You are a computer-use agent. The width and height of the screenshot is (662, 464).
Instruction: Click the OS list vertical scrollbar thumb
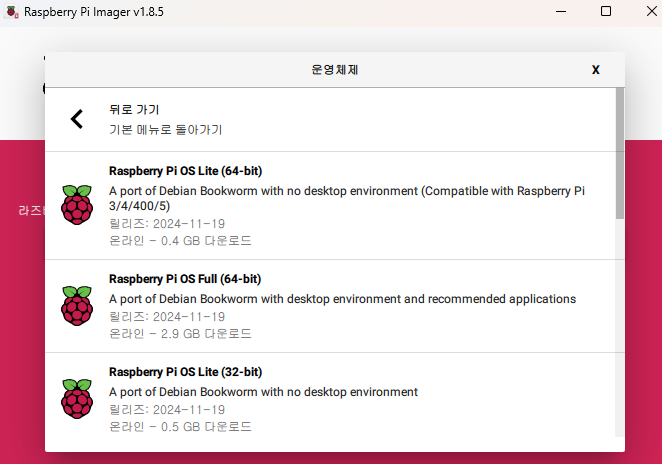[x=619, y=154]
